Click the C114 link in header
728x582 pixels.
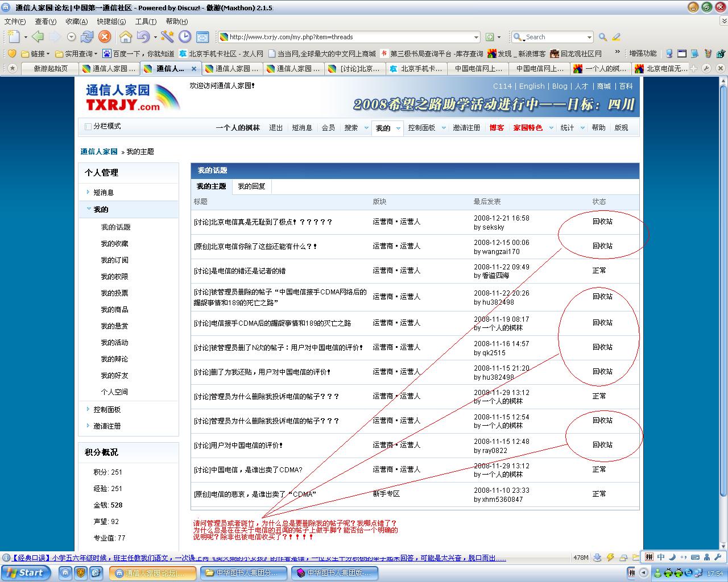502,86
